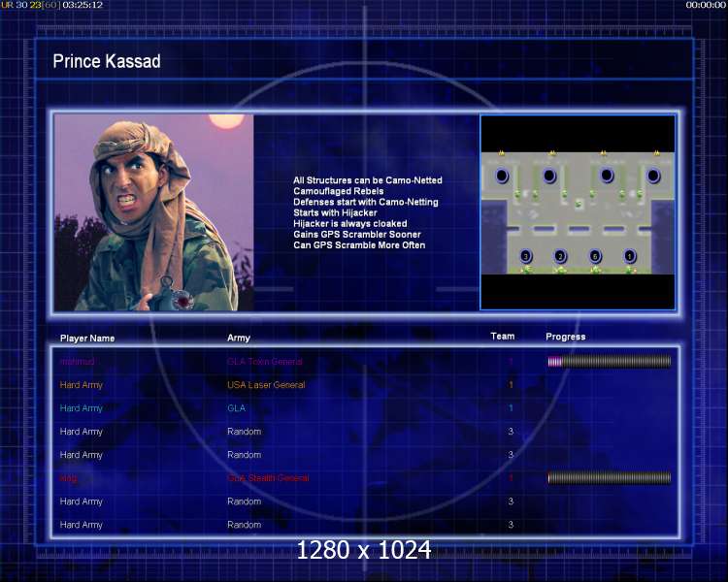The image size is (728, 582).
Task: Select the purple 'mahmud' player name
Action: (77, 362)
